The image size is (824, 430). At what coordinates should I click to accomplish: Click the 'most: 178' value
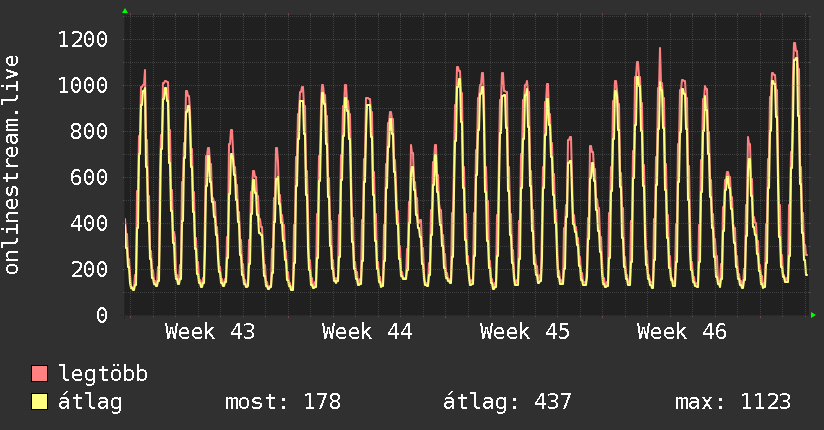pyautogui.click(x=283, y=402)
